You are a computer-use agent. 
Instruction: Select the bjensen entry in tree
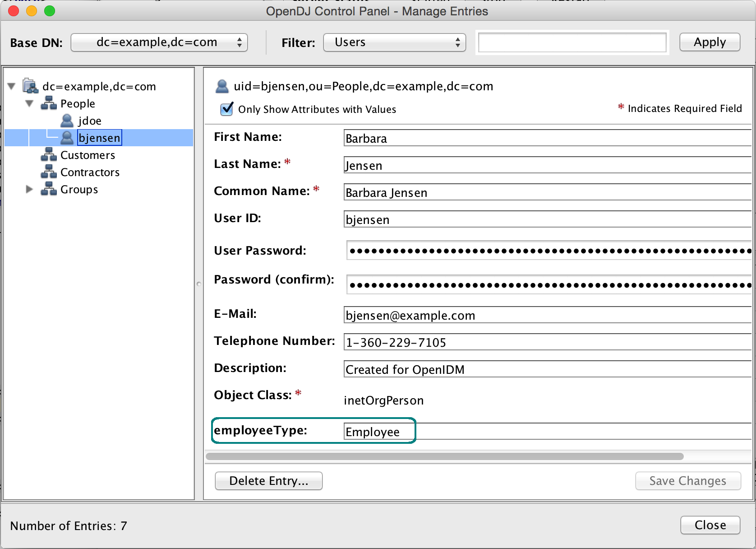[99, 138]
